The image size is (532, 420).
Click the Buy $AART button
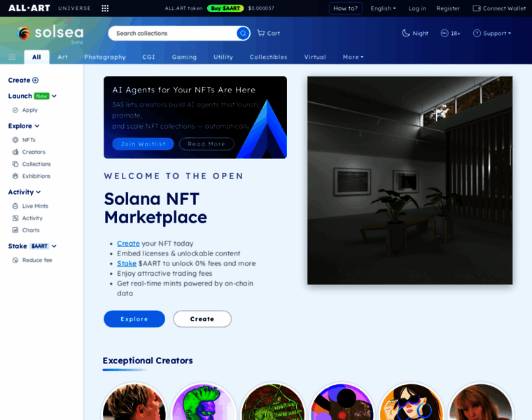click(225, 8)
